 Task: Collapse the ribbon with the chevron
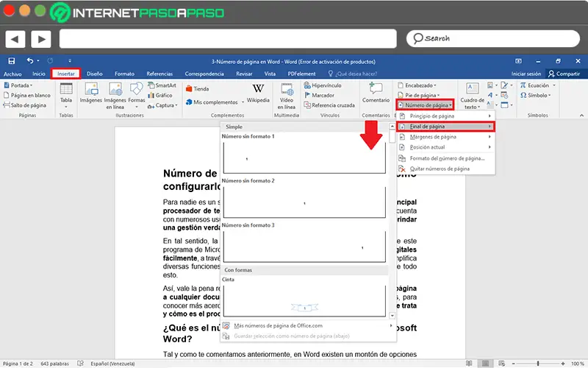coord(581,116)
